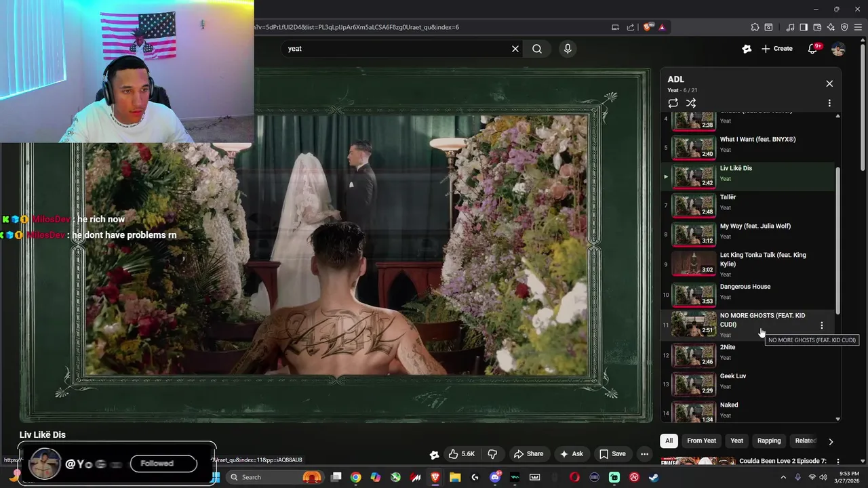Play Let King Tonka Talk track
The height and width of the screenshot is (488, 868).
(749, 264)
